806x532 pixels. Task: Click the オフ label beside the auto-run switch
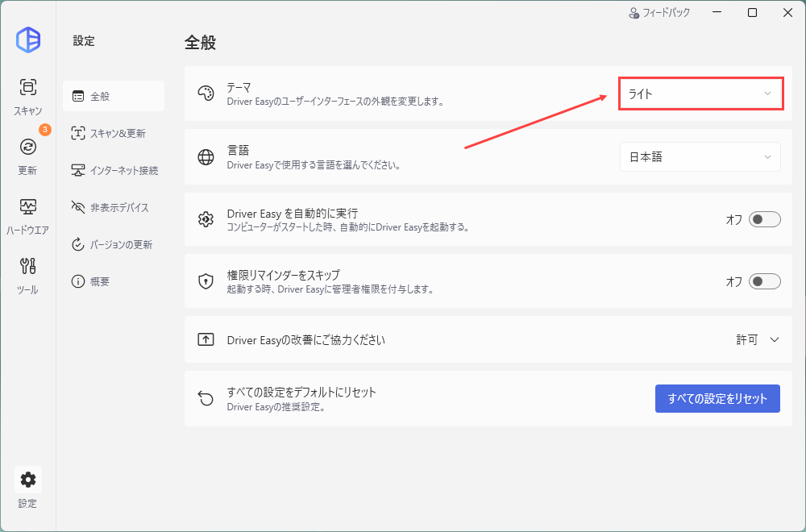click(x=734, y=219)
